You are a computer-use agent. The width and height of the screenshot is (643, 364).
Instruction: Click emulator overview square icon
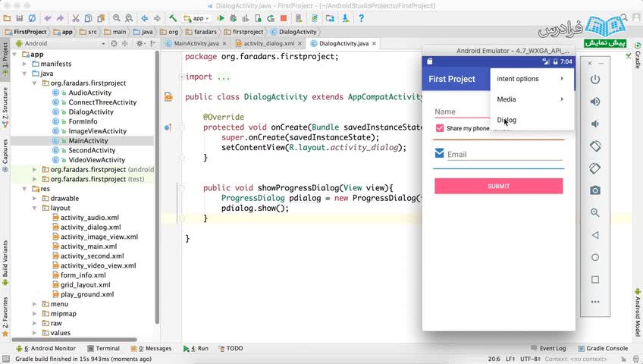click(x=595, y=280)
